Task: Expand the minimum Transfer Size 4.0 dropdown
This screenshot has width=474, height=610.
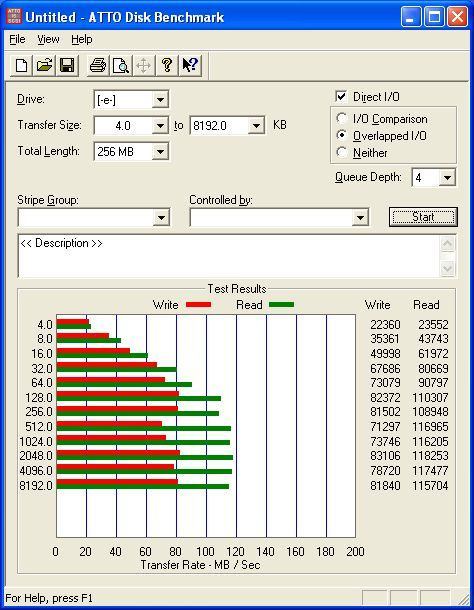Action: click(x=160, y=126)
